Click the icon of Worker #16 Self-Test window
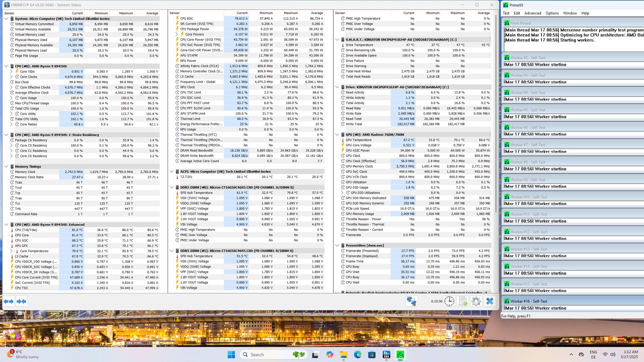The height and width of the screenshot is (362, 644). [x=506, y=301]
